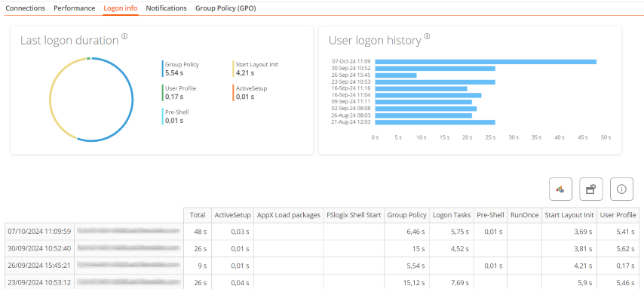
Task: Click the circled info icon button
Action: (621, 189)
